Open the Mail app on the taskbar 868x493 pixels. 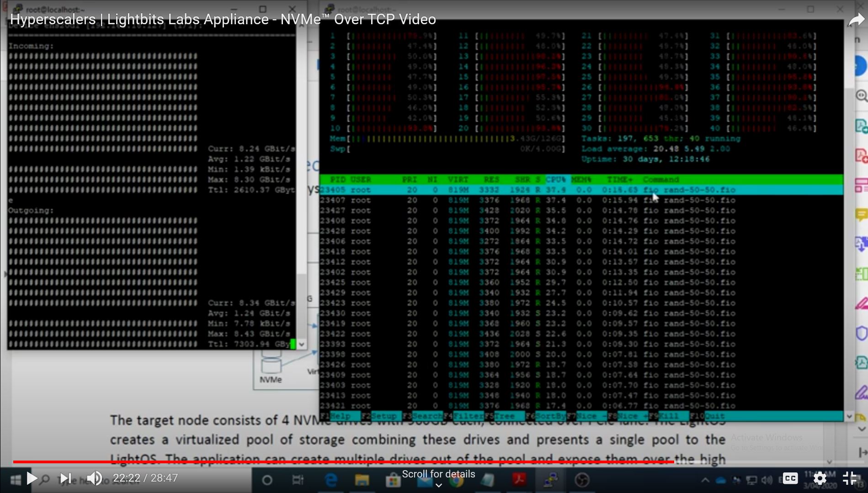(x=424, y=482)
